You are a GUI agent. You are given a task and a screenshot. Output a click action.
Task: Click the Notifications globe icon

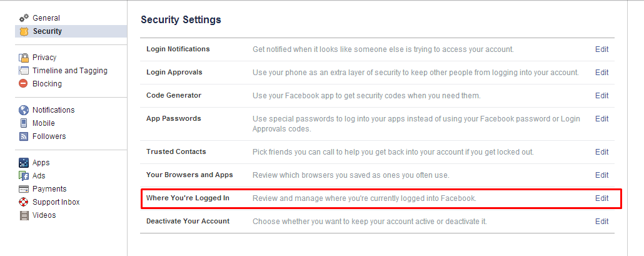(24, 110)
